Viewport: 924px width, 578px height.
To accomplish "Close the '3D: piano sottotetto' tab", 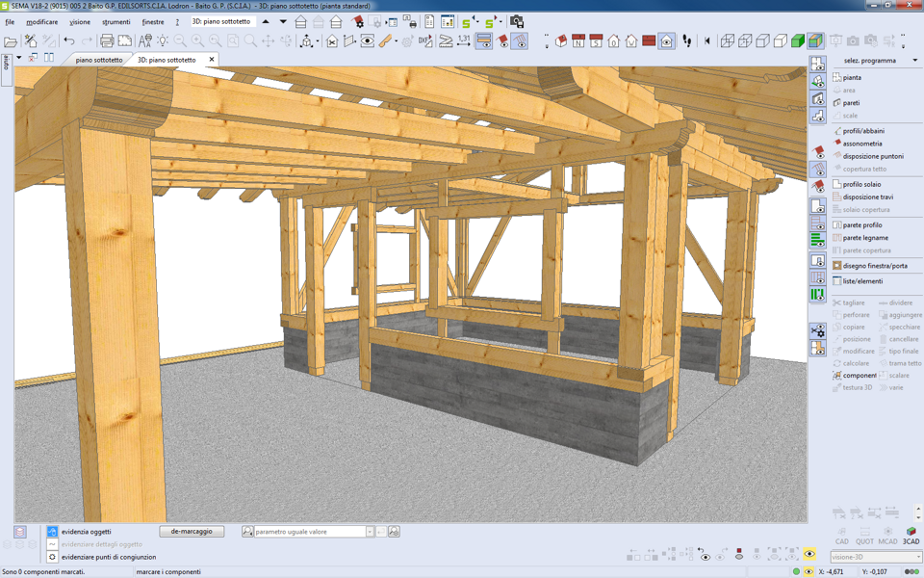I will click(212, 60).
